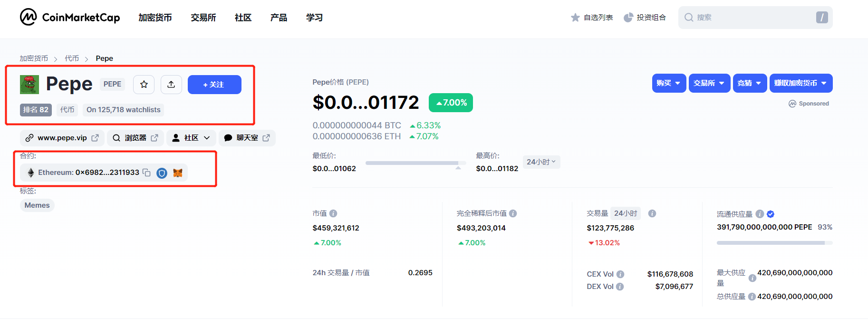This screenshot has width=868, height=327.
Task: Open the 加密货币 top menu
Action: pyautogui.click(x=155, y=18)
